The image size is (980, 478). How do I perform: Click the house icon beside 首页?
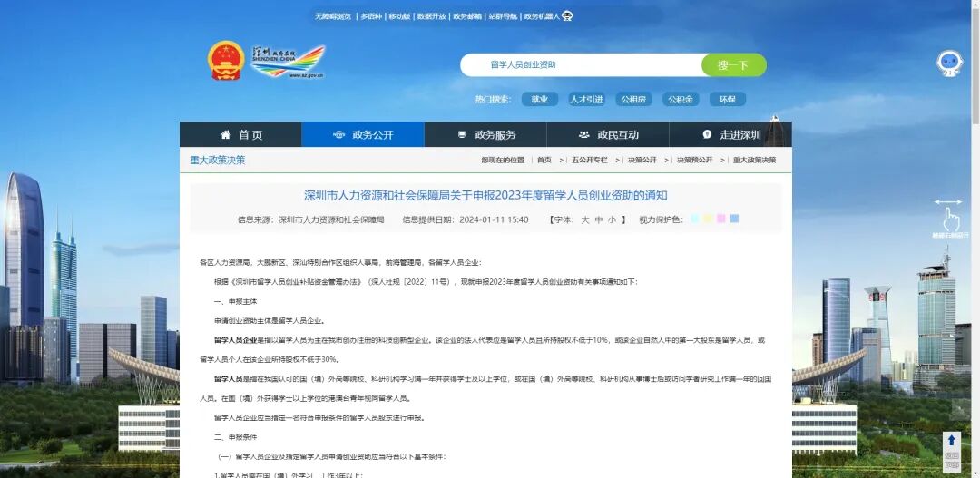(x=226, y=134)
